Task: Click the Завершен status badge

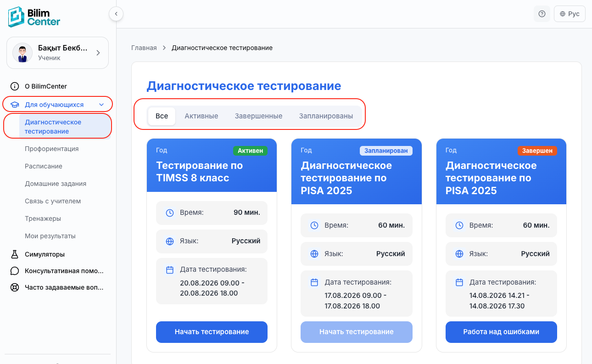Action: (x=537, y=151)
